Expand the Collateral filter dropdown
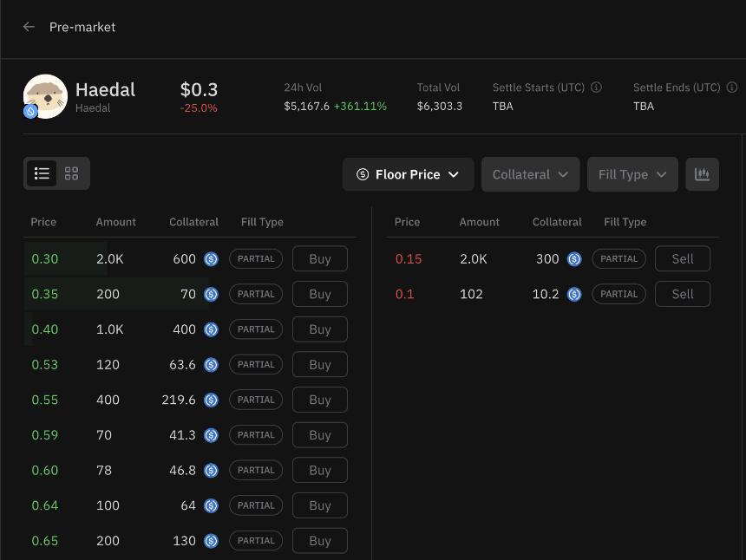The width and height of the screenshot is (746, 560). 530,173
